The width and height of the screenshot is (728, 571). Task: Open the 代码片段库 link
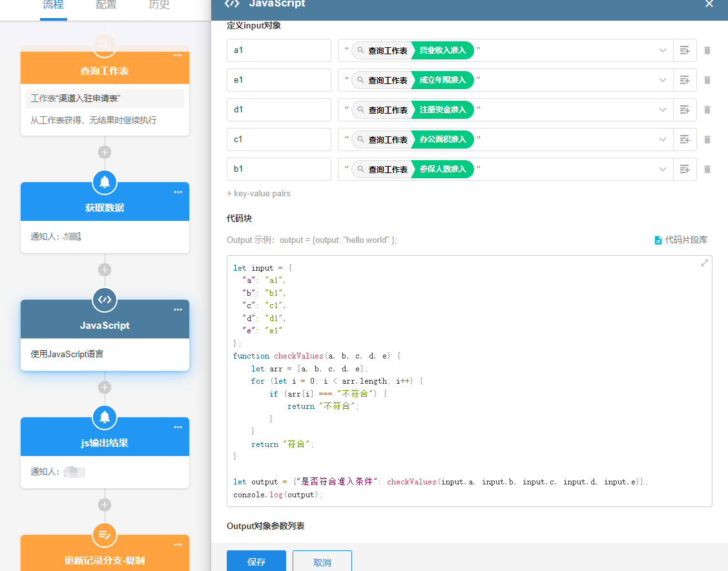coord(681,240)
